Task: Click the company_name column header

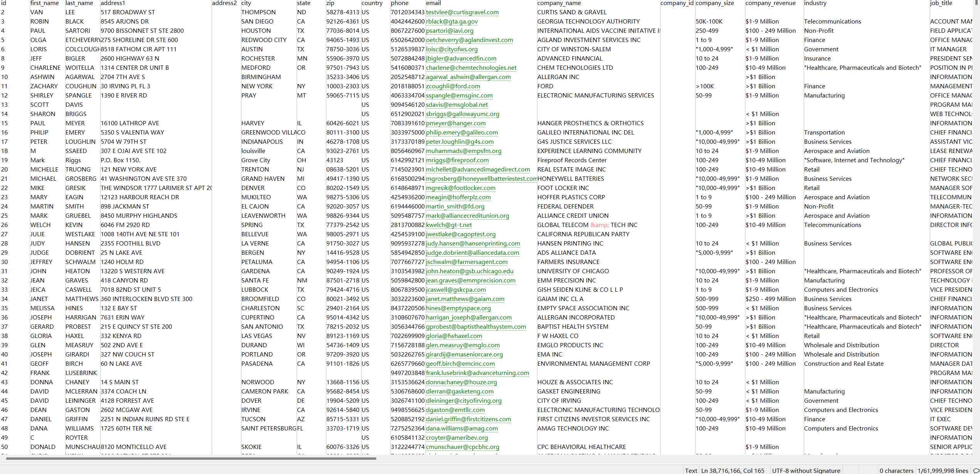Action: 559,3
